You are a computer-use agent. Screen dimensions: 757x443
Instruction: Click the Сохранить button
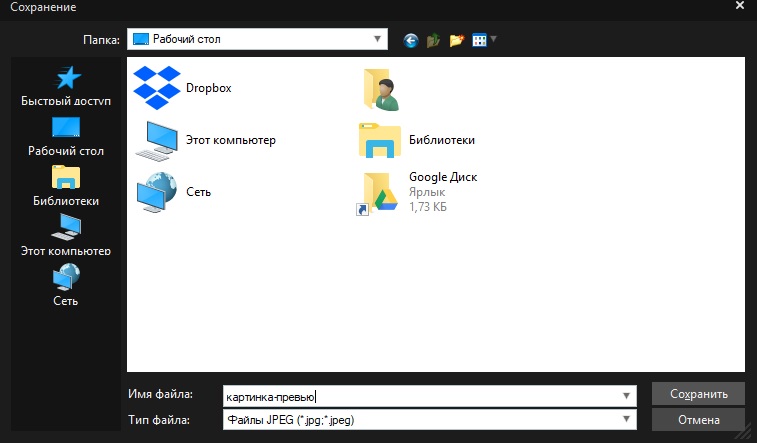[699, 394]
